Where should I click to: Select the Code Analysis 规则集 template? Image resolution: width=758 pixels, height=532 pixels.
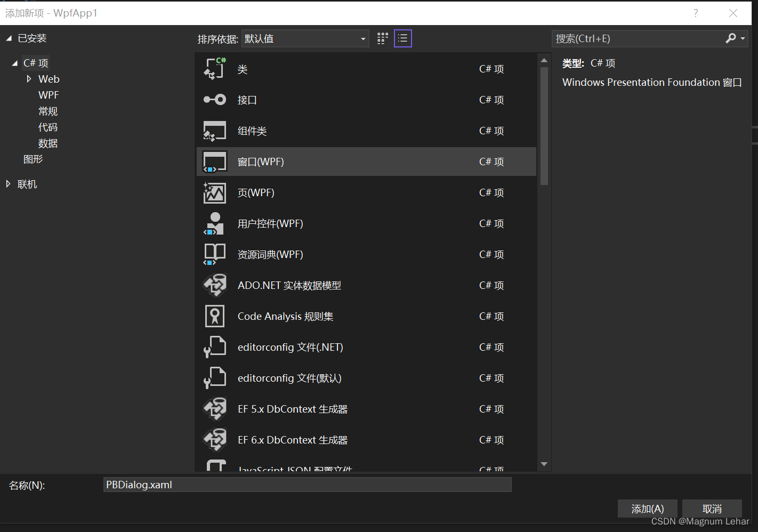[285, 316]
